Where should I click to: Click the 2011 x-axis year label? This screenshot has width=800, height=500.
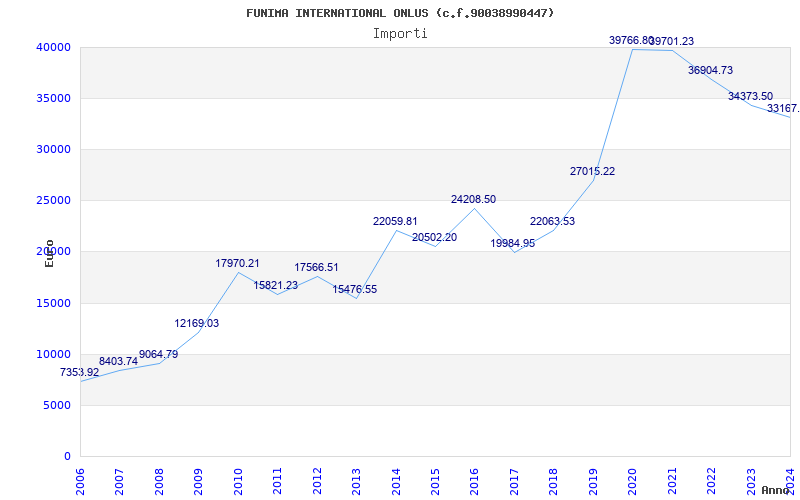point(277,481)
